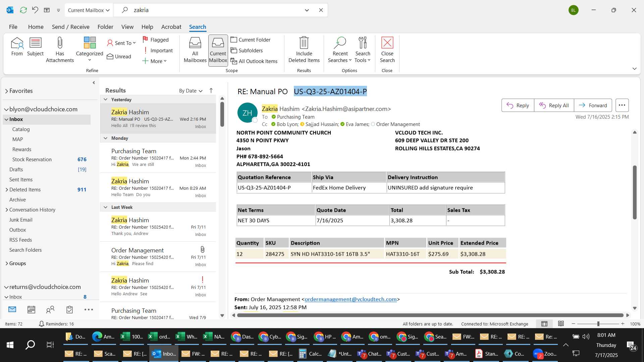This screenshot has height=362, width=644.
Task: Click the Send/Receive All Folders icon
Action: [x=23, y=10]
